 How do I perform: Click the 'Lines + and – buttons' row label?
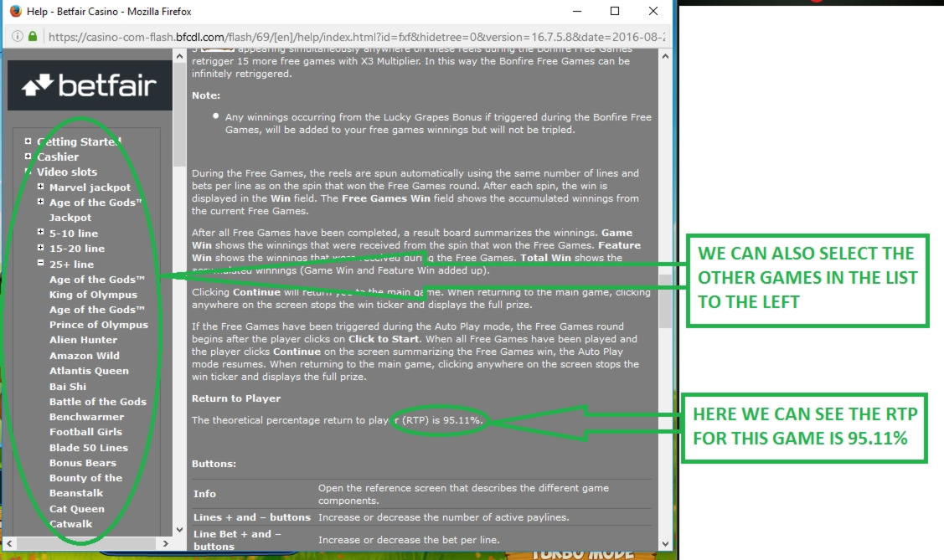click(x=251, y=517)
